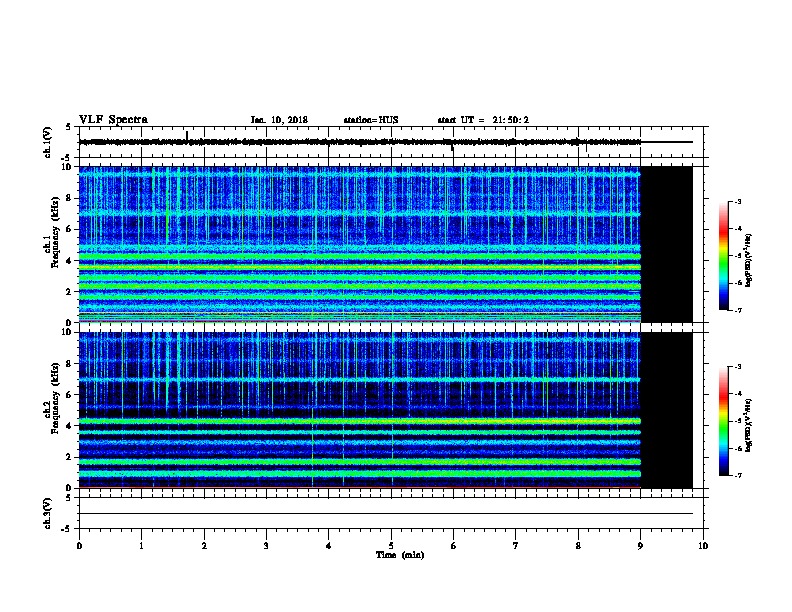Image resolution: width=792 pixels, height=612 pixels.
Task: Click the "VLF Spectra" title text
Action: (x=113, y=120)
